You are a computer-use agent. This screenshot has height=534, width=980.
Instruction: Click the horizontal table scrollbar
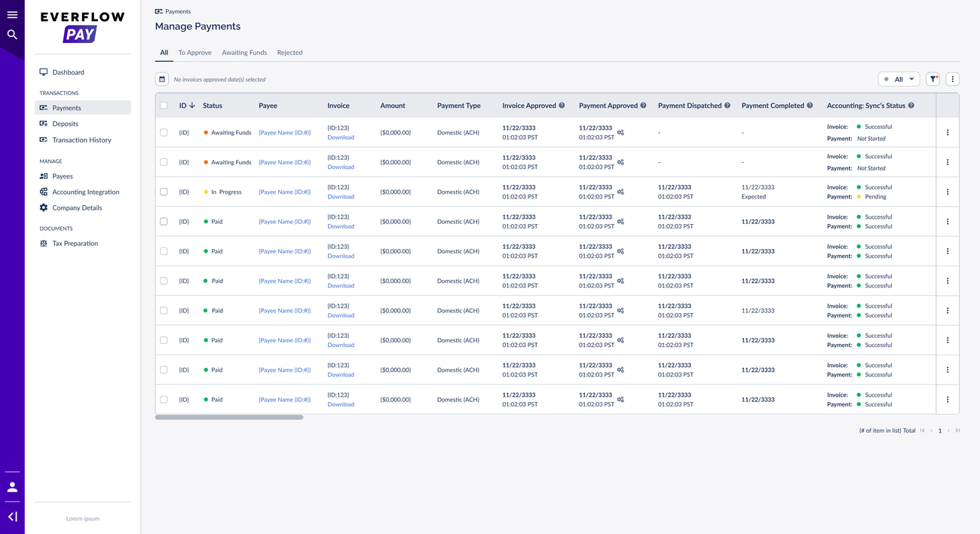click(x=229, y=417)
